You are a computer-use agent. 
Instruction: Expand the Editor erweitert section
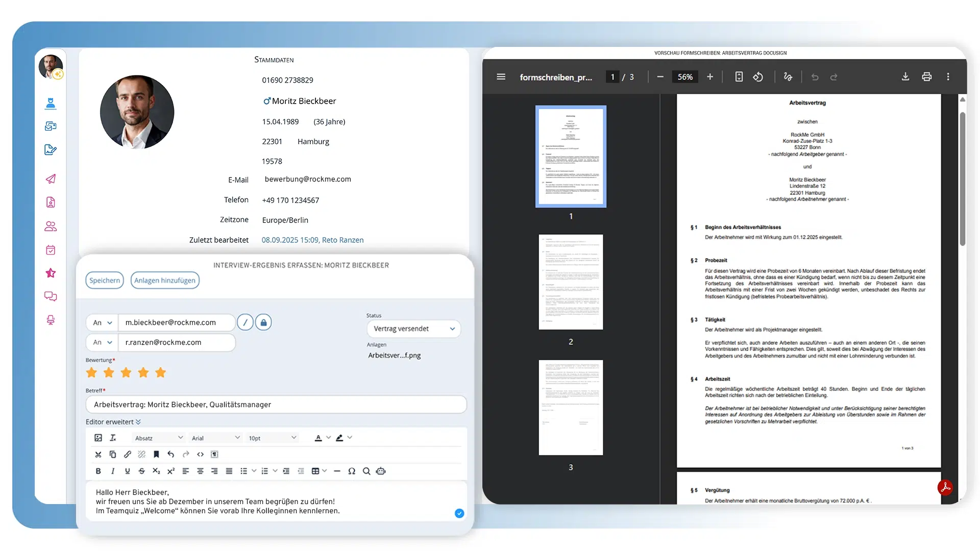tap(113, 422)
